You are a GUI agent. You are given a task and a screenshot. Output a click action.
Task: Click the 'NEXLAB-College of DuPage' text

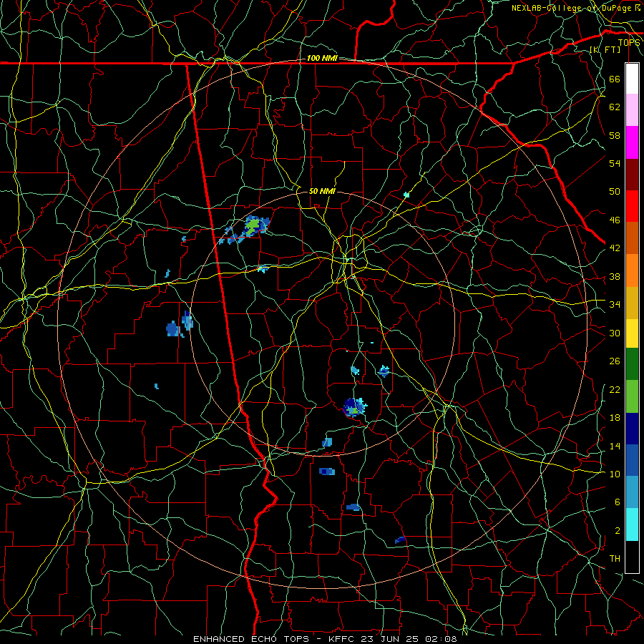571,8
